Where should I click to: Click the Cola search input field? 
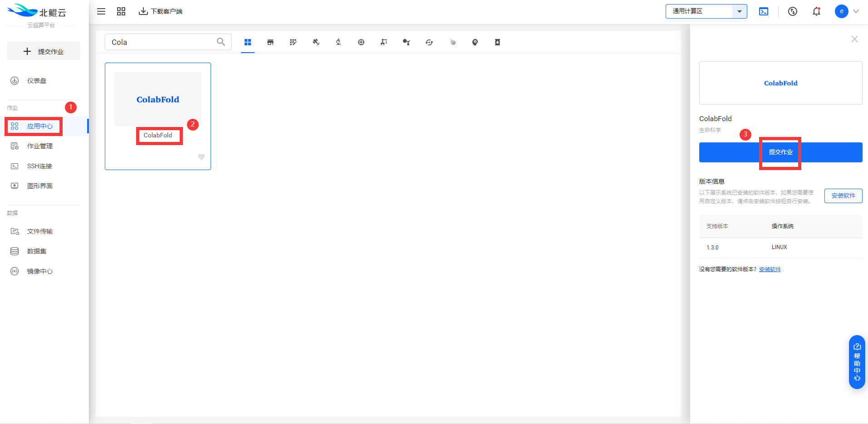tap(161, 42)
